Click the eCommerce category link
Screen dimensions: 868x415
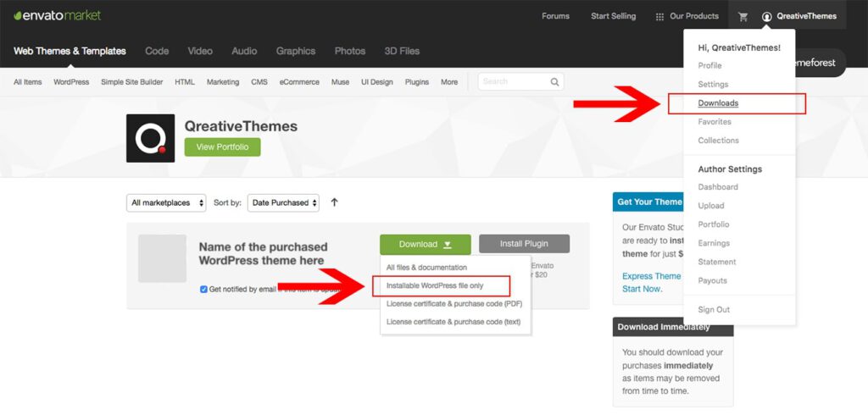(299, 82)
